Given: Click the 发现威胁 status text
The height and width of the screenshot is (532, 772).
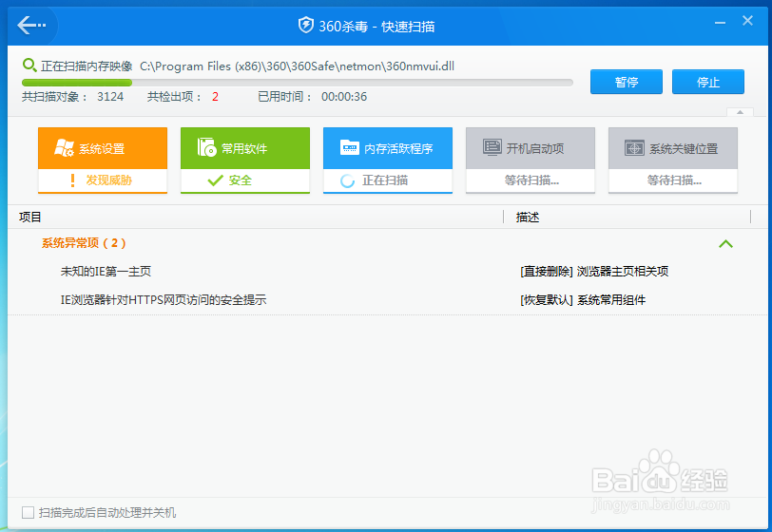Looking at the screenshot, I should click(x=108, y=180).
